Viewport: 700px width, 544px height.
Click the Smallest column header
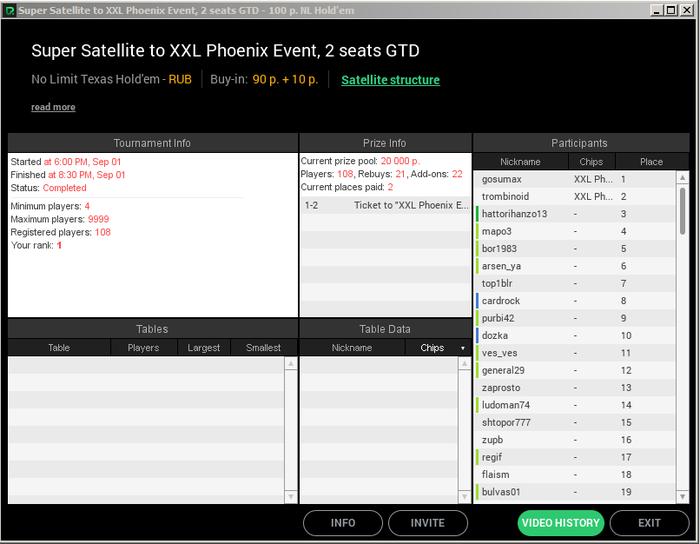(x=263, y=348)
